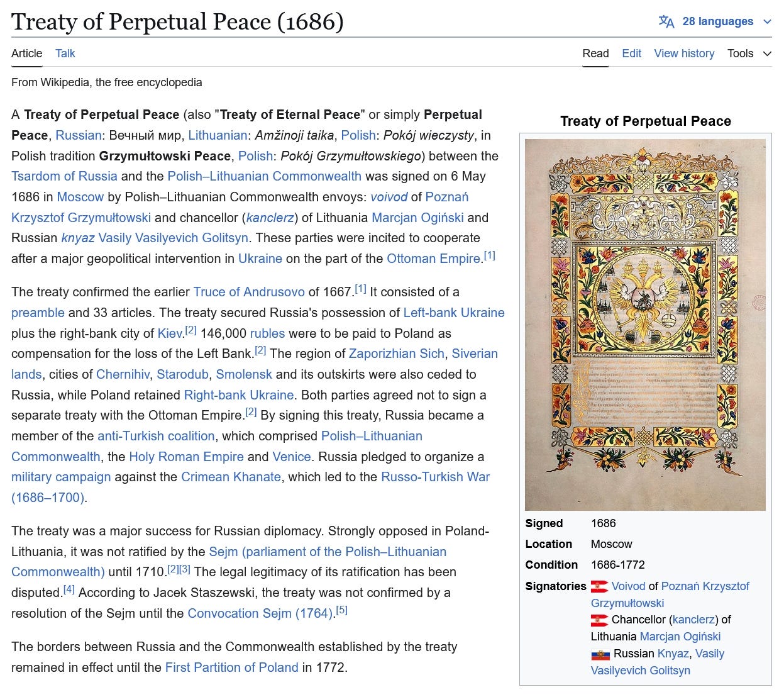Open the voivod link in the intro
The width and height of the screenshot is (784, 697).
(x=389, y=197)
